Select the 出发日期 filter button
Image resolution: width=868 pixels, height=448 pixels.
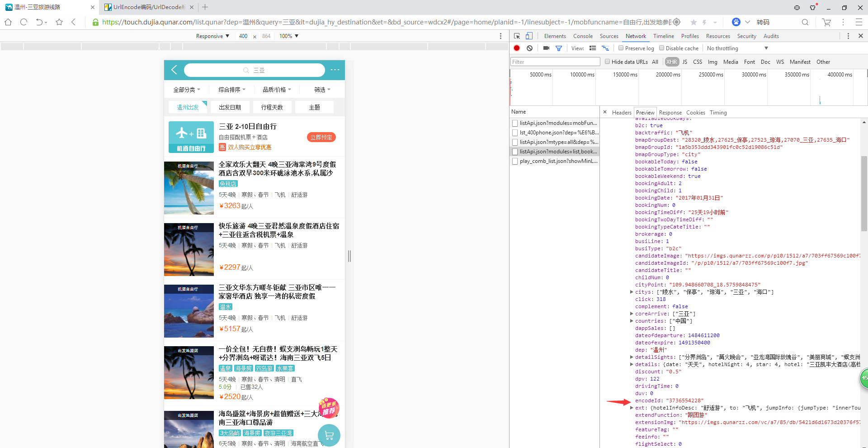pos(230,107)
